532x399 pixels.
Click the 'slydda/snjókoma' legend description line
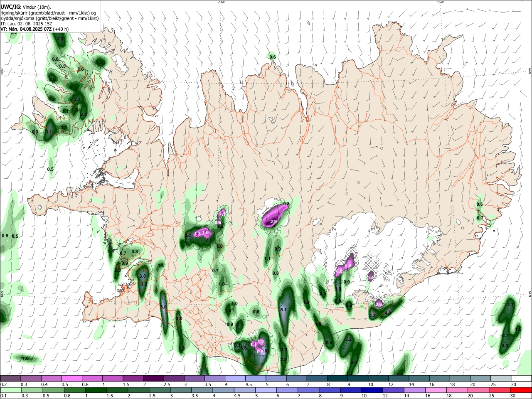(x=49, y=18)
